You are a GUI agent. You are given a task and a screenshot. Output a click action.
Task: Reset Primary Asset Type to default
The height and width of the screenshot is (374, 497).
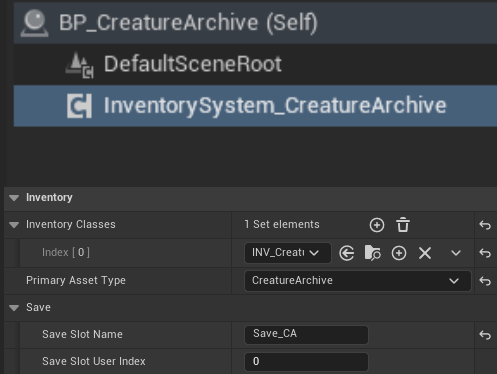coord(485,281)
